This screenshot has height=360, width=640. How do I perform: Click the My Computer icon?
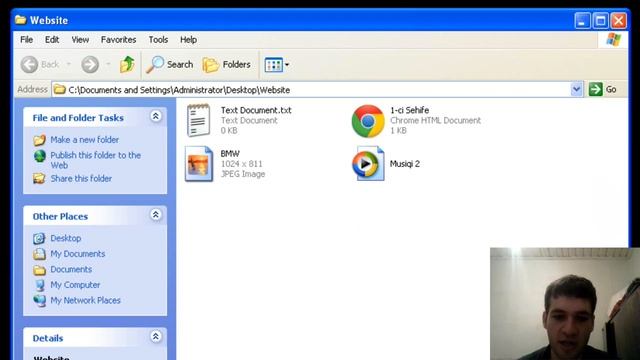(40, 285)
